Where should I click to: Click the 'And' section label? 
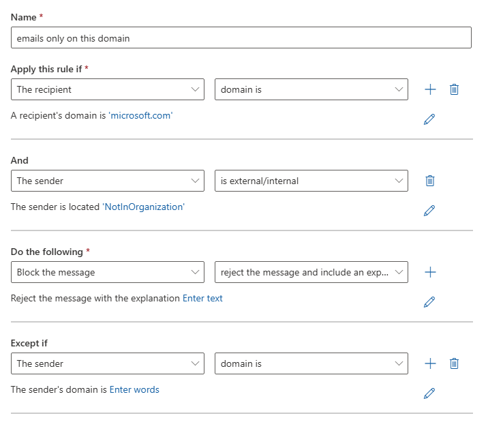[x=20, y=160]
